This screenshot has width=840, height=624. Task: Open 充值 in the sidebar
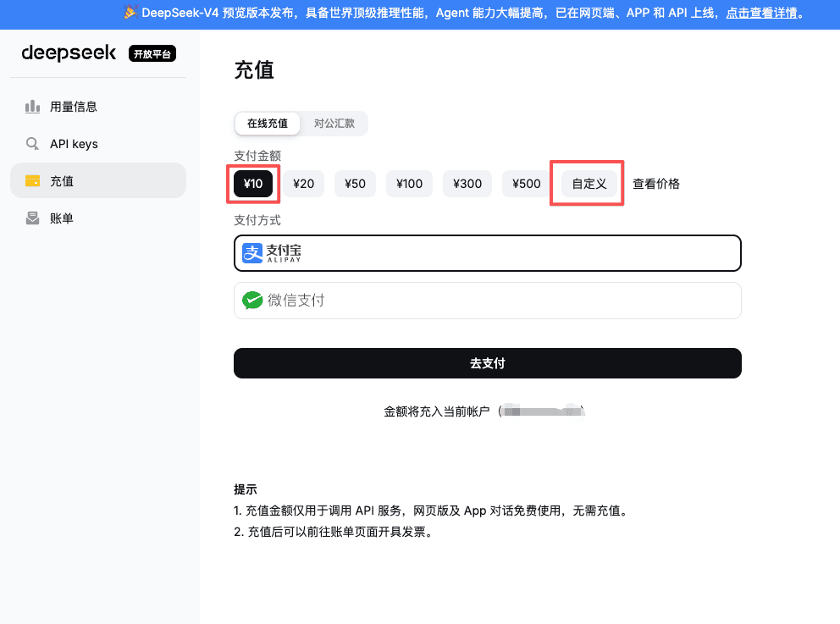(98, 180)
